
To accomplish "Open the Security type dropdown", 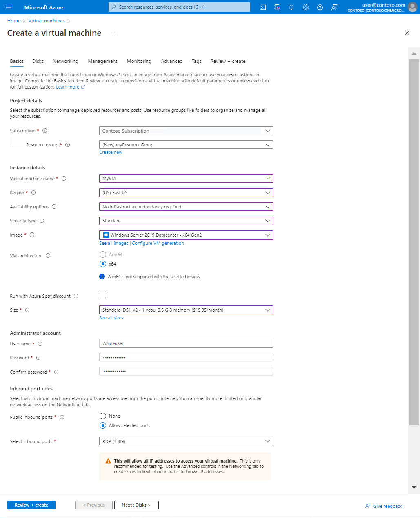I will (x=186, y=221).
